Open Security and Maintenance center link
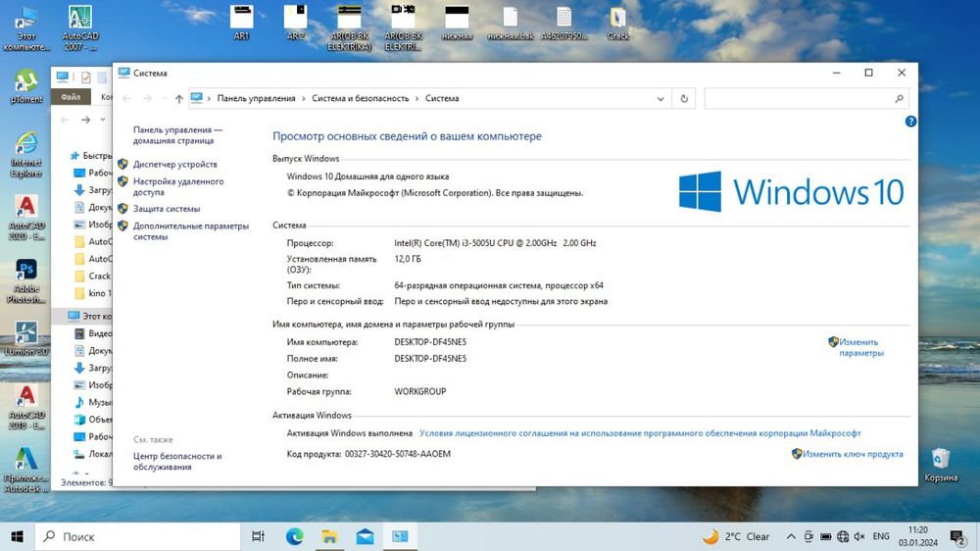 click(176, 462)
